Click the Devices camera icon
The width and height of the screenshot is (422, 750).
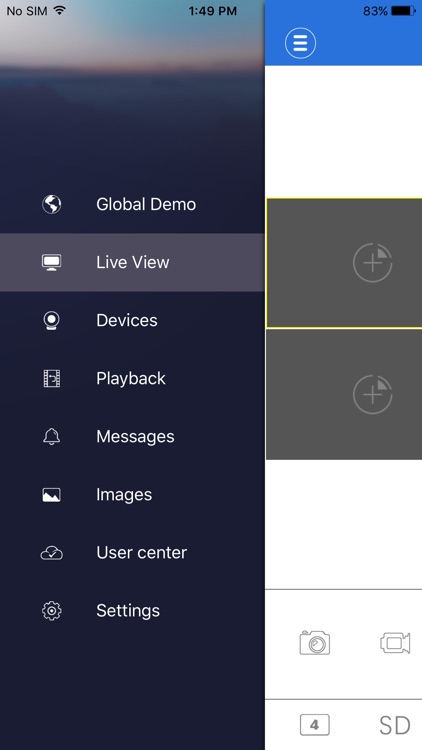click(x=52, y=320)
